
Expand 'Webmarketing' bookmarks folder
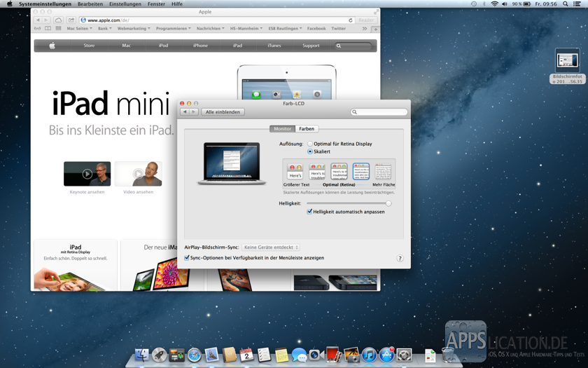click(134, 29)
